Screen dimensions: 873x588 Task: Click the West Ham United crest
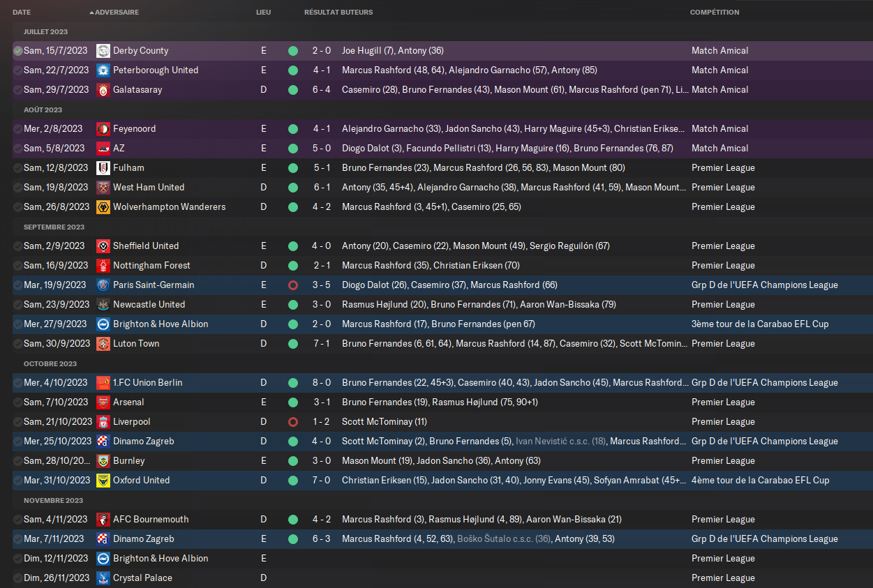[x=103, y=188]
